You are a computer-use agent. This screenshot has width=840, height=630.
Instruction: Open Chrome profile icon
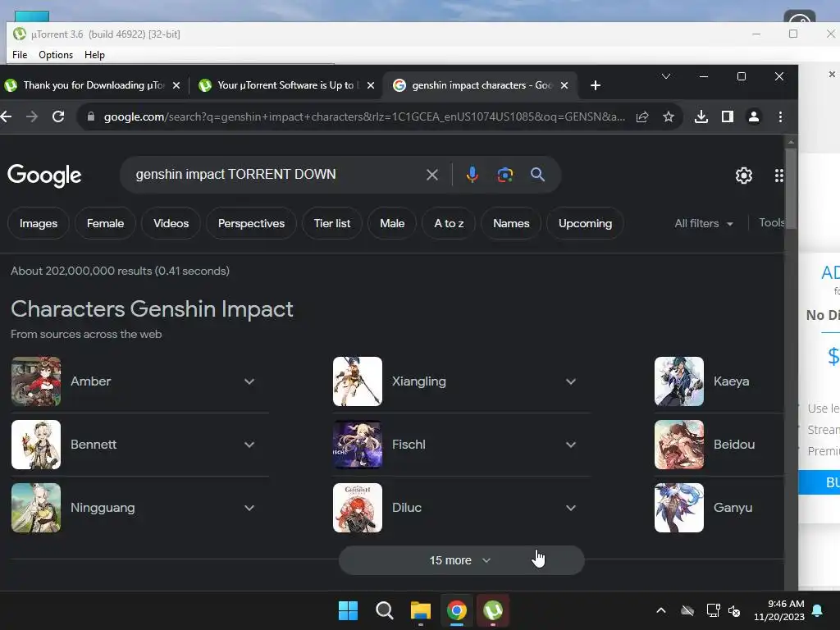(754, 116)
